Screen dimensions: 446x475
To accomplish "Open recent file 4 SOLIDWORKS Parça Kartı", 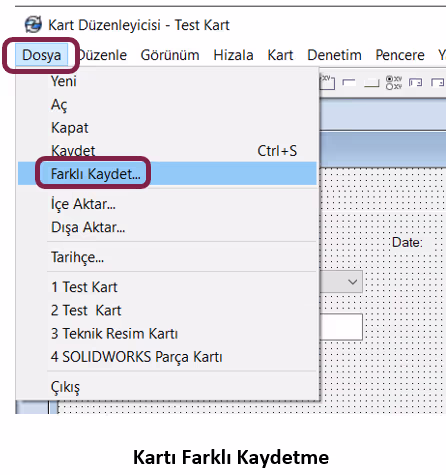I will pyautogui.click(x=167, y=357).
